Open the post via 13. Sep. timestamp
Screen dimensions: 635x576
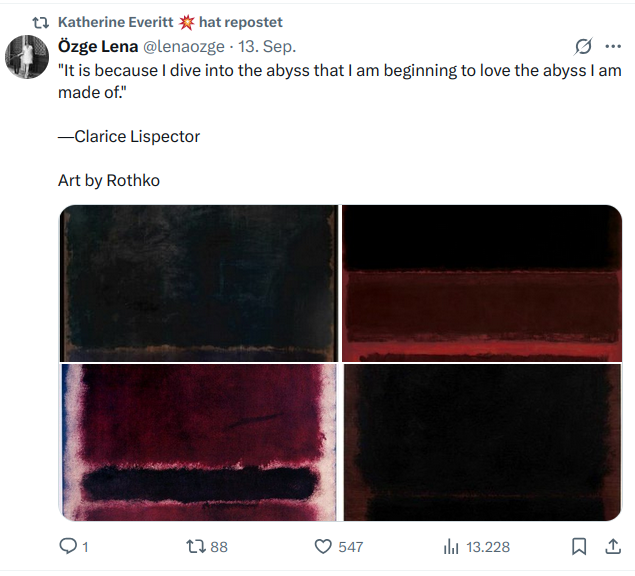[268, 46]
